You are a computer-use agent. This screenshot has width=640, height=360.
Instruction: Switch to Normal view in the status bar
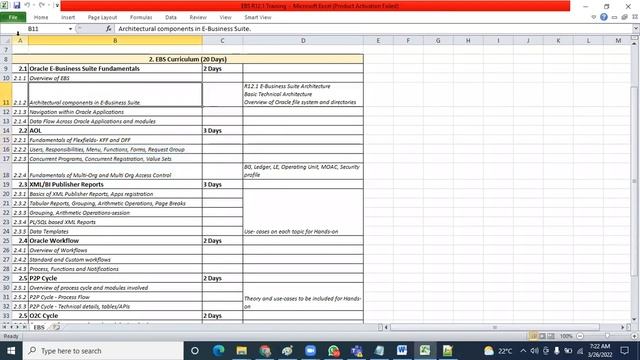click(533, 336)
